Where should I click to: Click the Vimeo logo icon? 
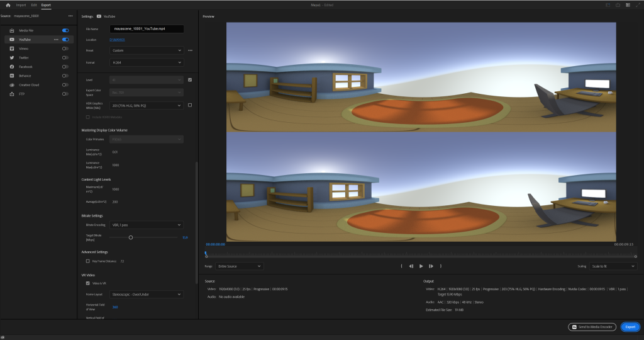[12, 48]
